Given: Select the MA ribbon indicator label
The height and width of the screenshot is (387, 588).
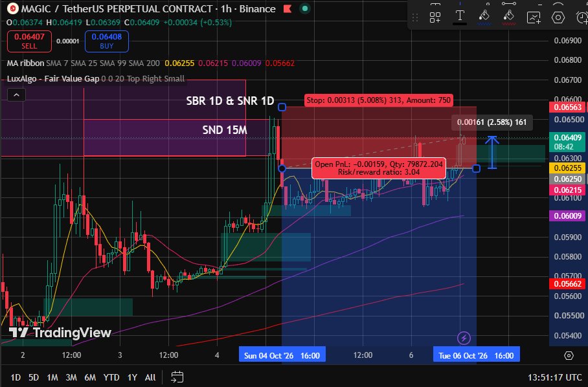Looking at the screenshot, I should click(x=25, y=63).
